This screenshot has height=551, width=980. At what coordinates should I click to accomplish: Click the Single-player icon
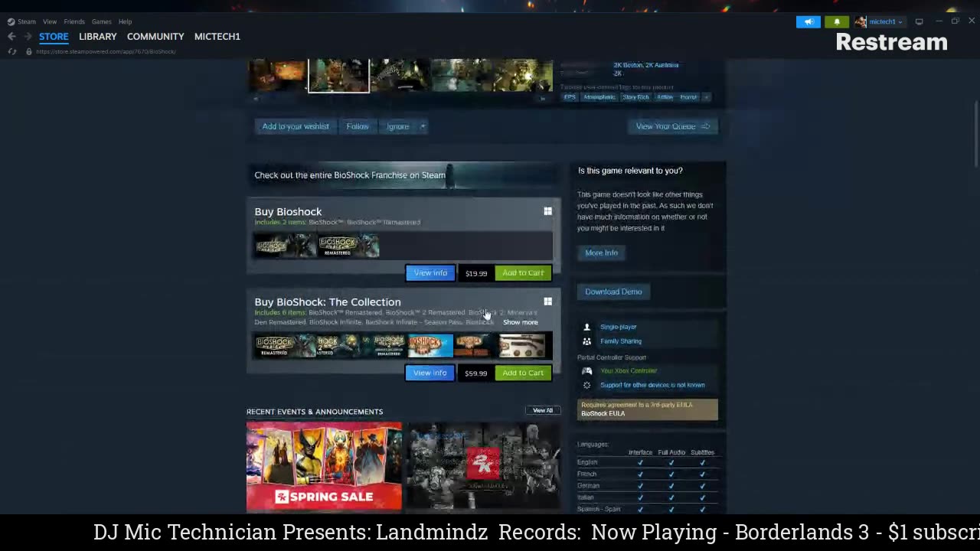[x=587, y=327]
